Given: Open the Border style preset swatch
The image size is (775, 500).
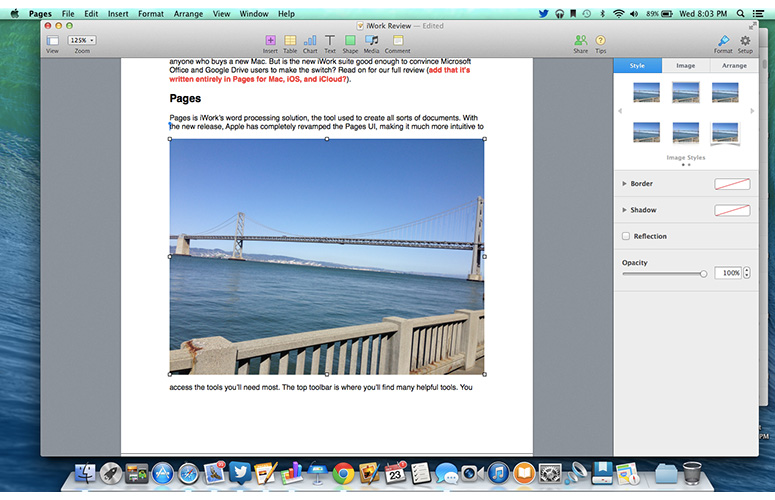Looking at the screenshot, I should tap(732, 184).
